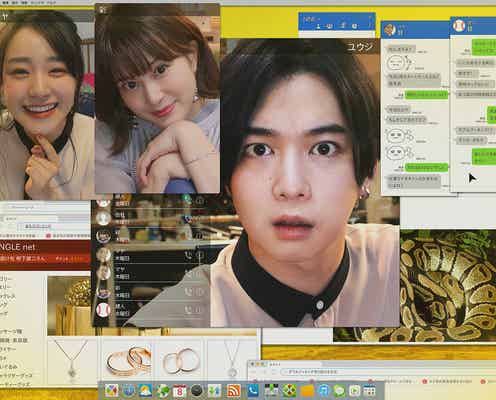Open the weather app with the sun and cloud icon
496x400 pixels.
[x=146, y=390]
